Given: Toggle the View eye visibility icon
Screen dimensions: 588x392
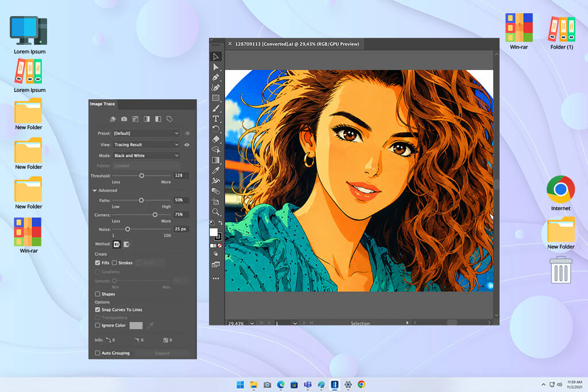Looking at the screenshot, I should tap(187, 145).
